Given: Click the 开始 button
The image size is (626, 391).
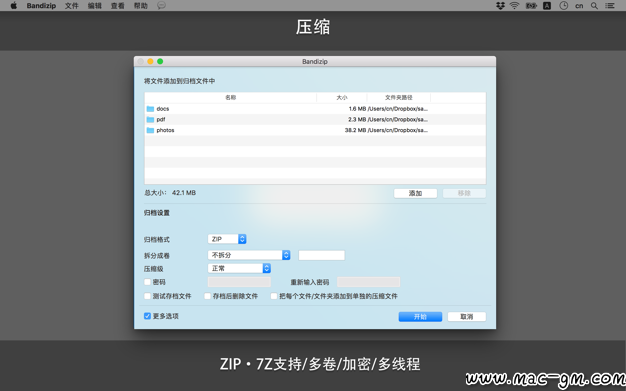Looking at the screenshot, I should tap(420, 317).
